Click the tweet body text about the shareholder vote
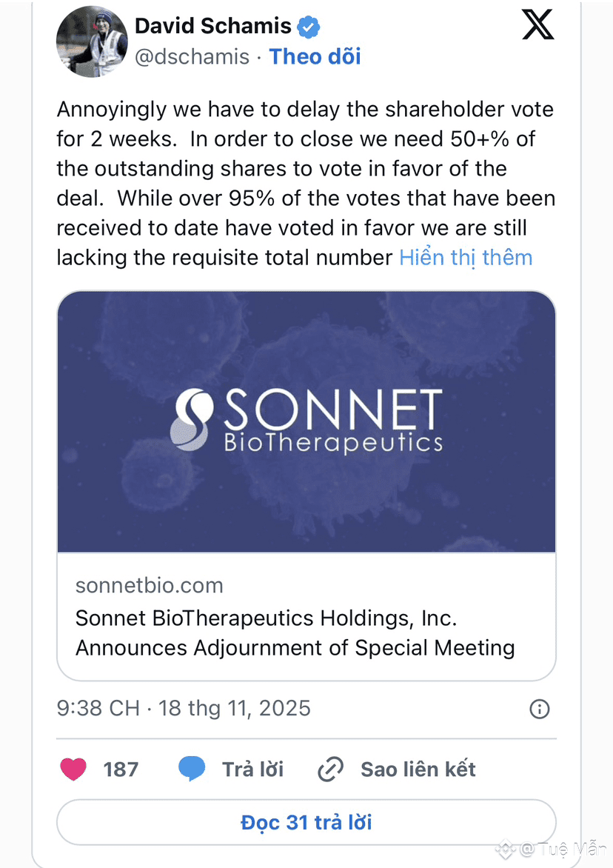The width and height of the screenshot is (613, 868). [x=305, y=184]
